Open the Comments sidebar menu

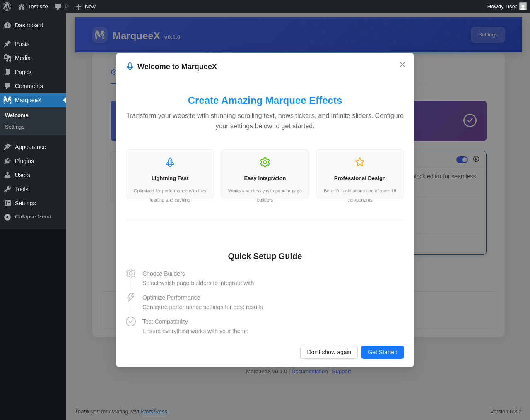point(33,86)
